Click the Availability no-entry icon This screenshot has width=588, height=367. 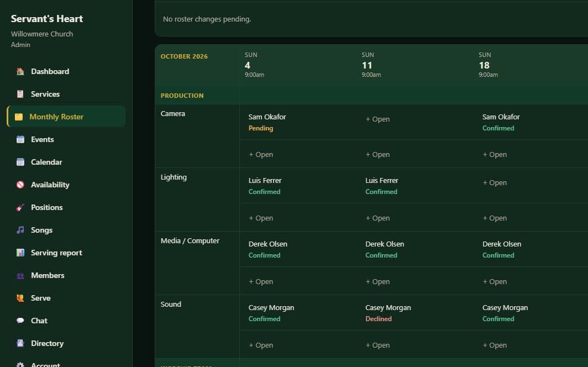click(x=20, y=185)
